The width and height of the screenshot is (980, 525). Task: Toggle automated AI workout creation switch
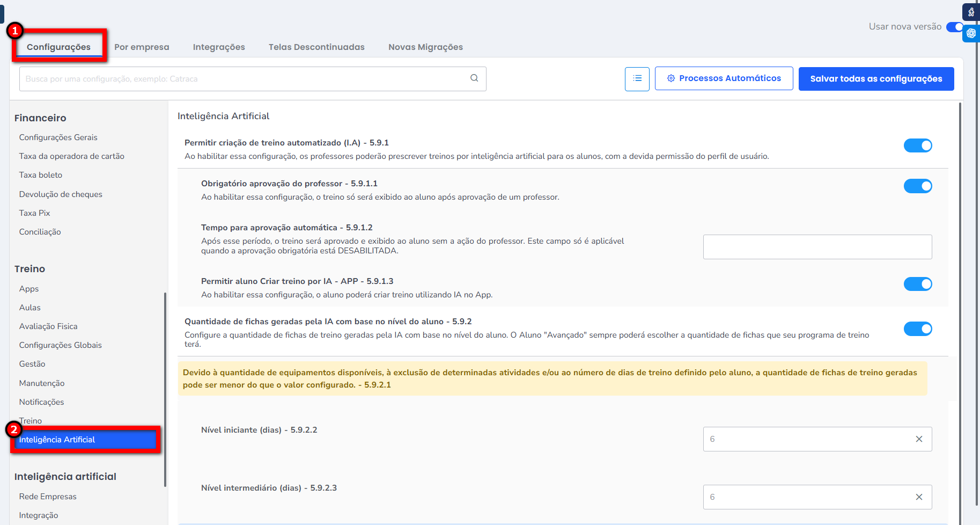(917, 145)
